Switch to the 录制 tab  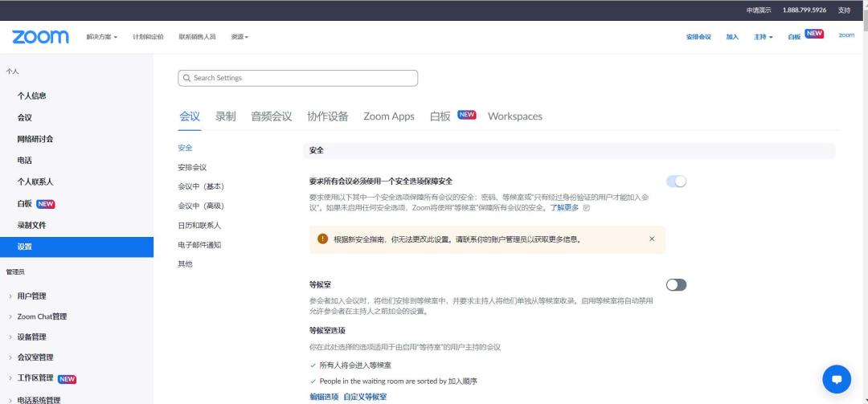(225, 116)
